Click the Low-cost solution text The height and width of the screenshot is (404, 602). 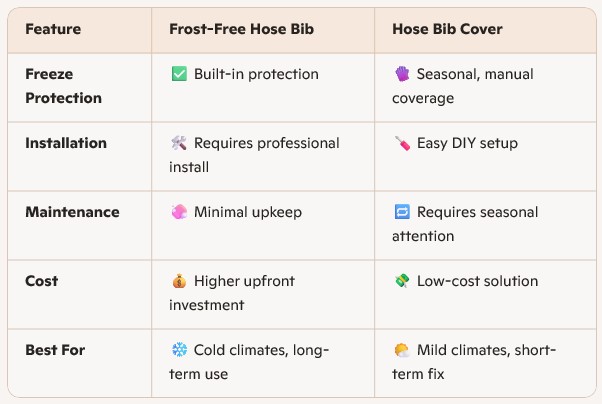[478, 282]
